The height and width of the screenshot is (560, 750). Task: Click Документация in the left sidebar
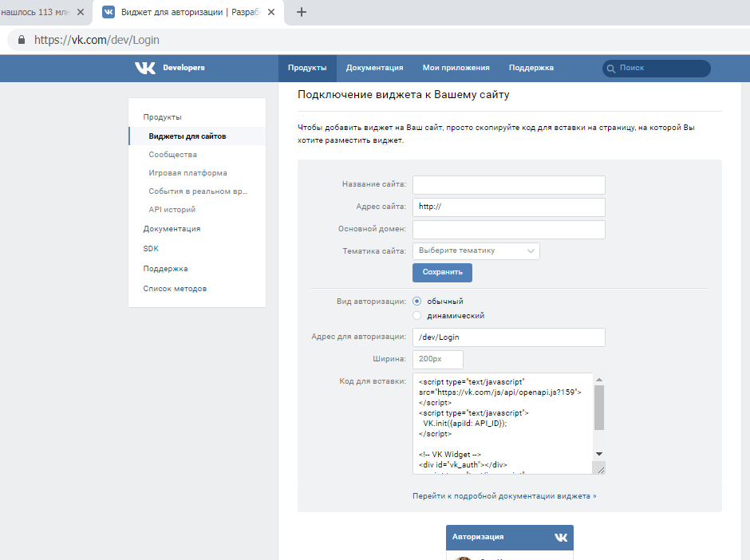point(172,229)
